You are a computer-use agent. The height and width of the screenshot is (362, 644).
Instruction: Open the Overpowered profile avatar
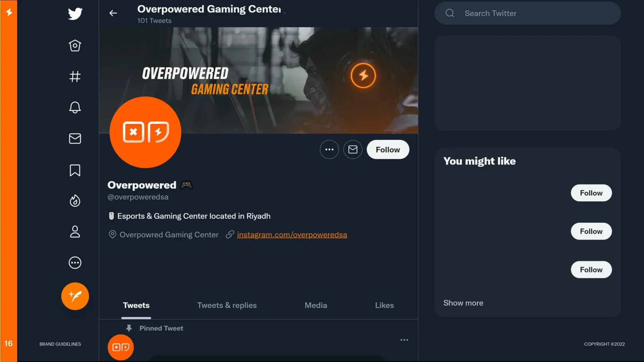click(x=145, y=132)
